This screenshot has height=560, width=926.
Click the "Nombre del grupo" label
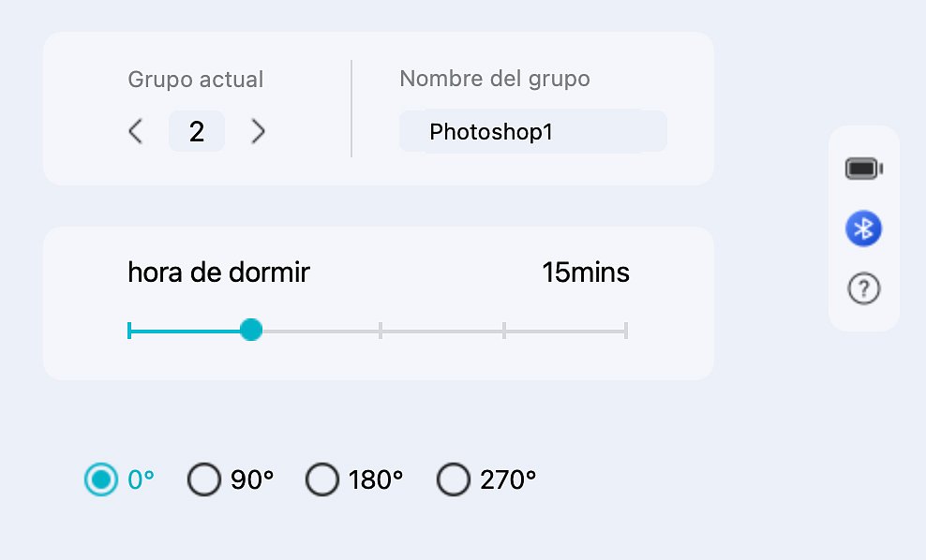494,79
